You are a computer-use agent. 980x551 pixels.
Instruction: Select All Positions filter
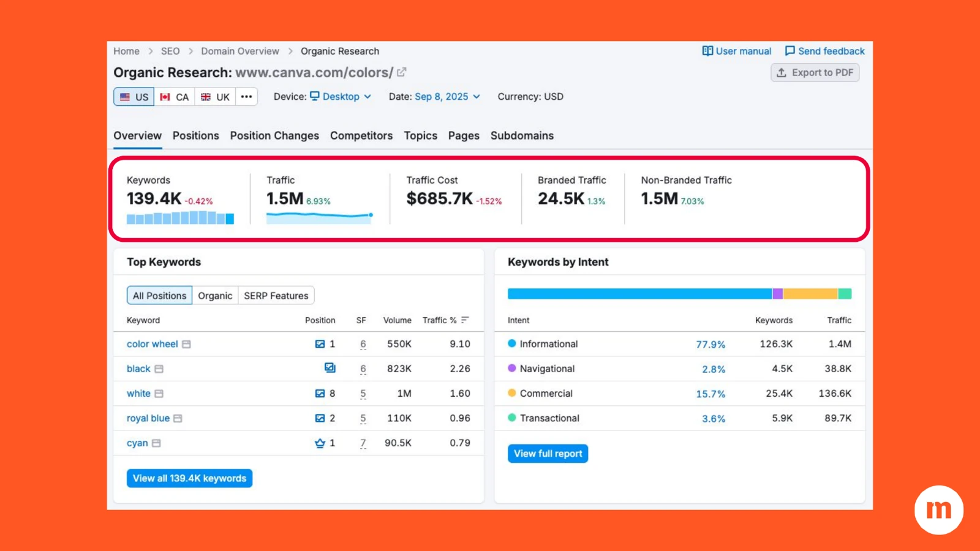click(x=159, y=296)
